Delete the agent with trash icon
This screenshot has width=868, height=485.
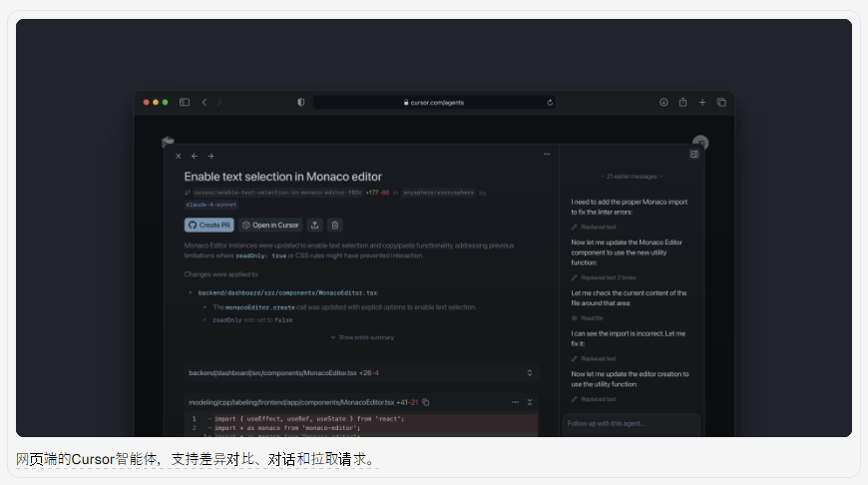point(335,225)
